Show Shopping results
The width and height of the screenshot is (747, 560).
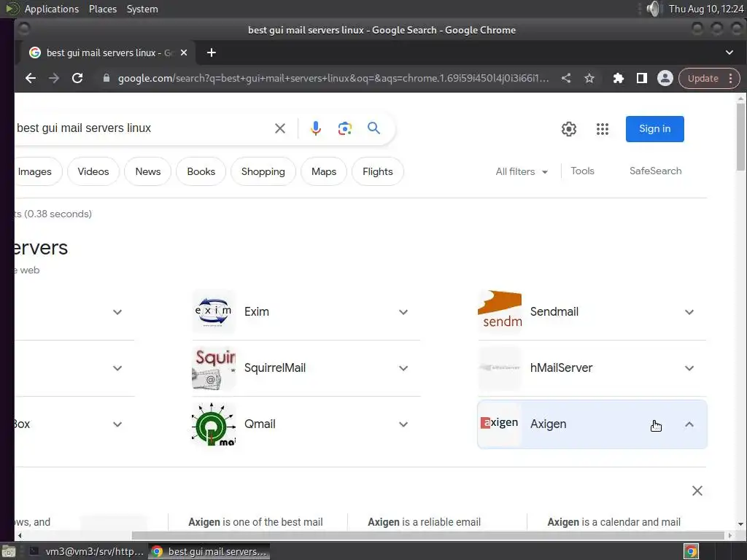(x=263, y=171)
